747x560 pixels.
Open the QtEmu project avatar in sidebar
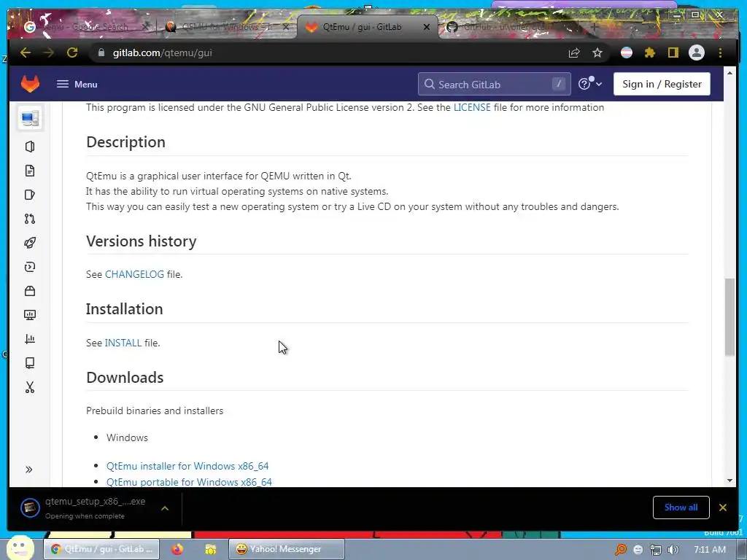click(x=30, y=118)
